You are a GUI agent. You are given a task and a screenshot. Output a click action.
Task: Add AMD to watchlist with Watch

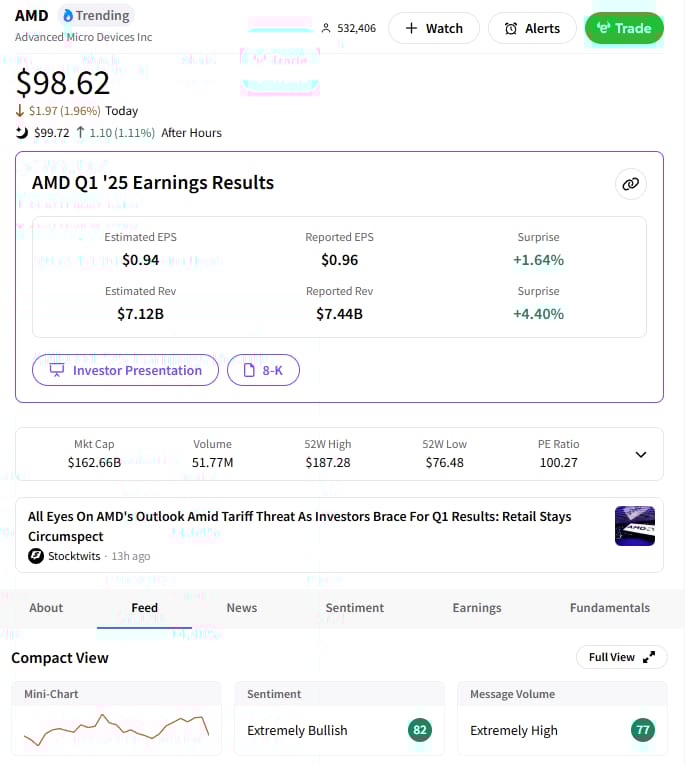coord(434,28)
